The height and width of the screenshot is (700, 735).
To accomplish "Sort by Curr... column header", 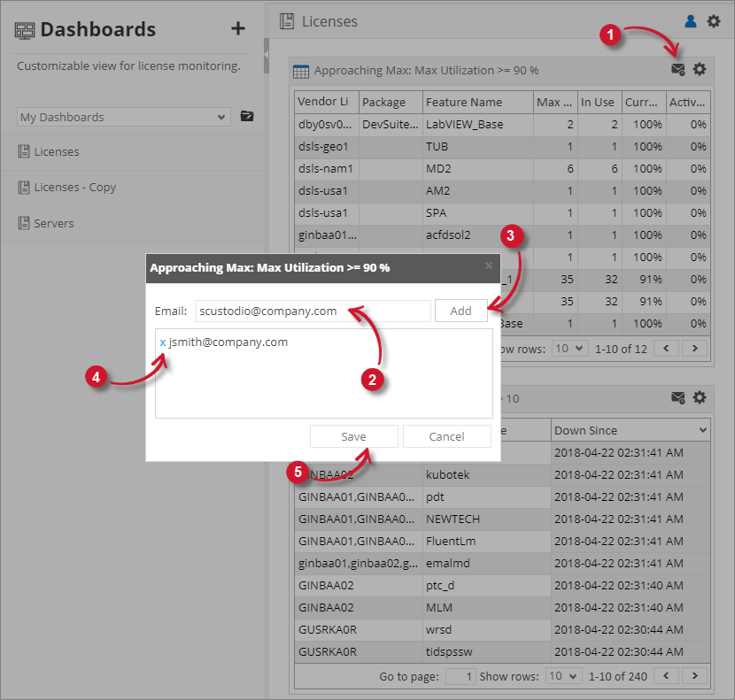I will [x=644, y=102].
